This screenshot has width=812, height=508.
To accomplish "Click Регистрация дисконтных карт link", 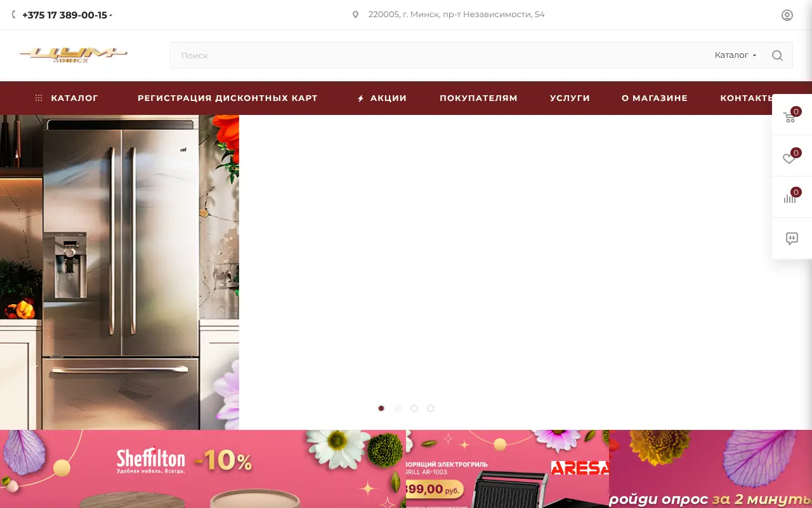I will [x=227, y=98].
